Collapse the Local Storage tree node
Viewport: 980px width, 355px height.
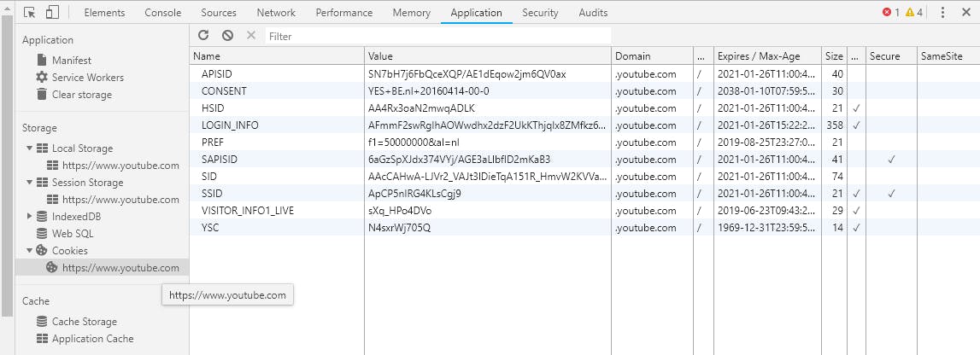[x=30, y=148]
